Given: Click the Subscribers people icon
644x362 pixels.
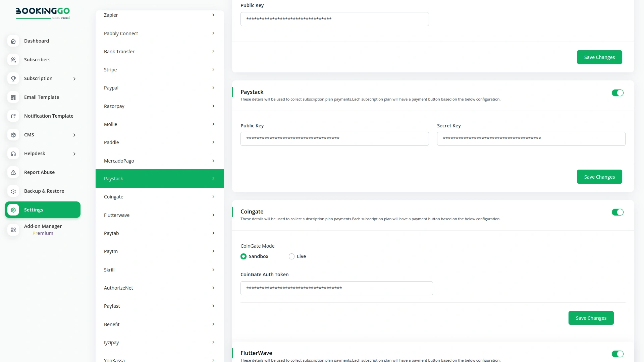Looking at the screenshot, I should click(x=13, y=60).
